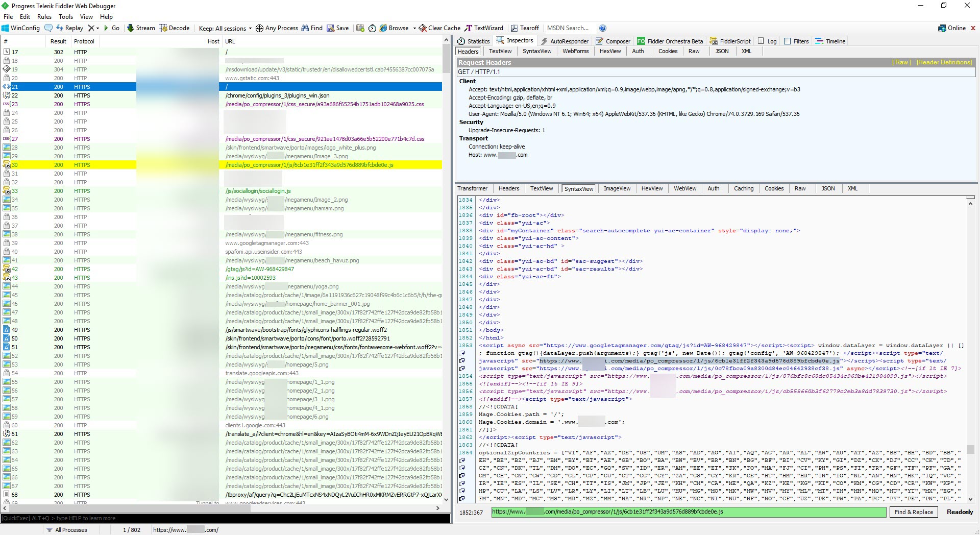980x535 pixels.
Task: Toggle the Readonly option
Action: [x=960, y=512]
